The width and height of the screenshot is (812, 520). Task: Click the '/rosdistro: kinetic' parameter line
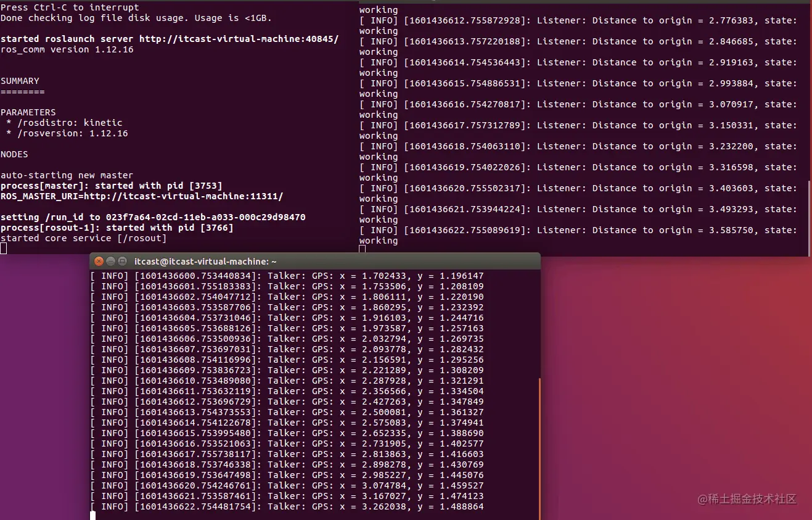point(64,123)
